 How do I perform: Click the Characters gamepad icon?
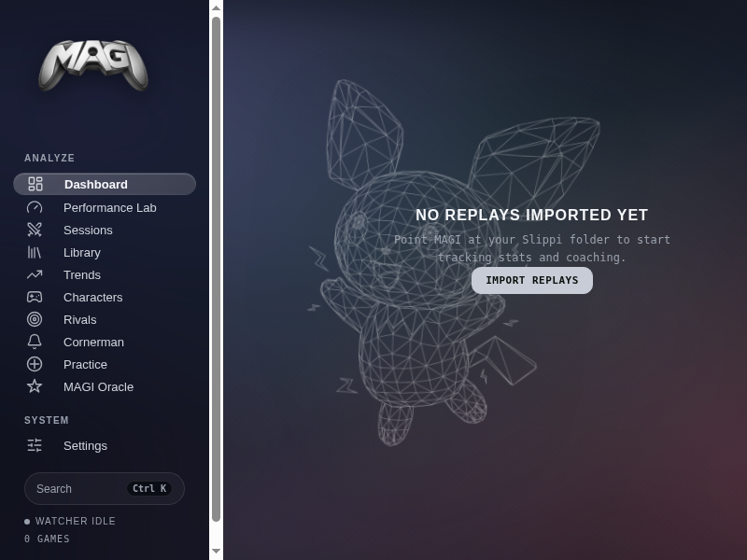(x=35, y=297)
